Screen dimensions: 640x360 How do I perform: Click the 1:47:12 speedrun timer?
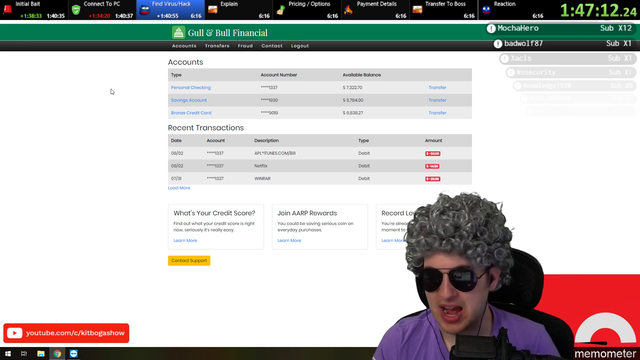click(598, 11)
